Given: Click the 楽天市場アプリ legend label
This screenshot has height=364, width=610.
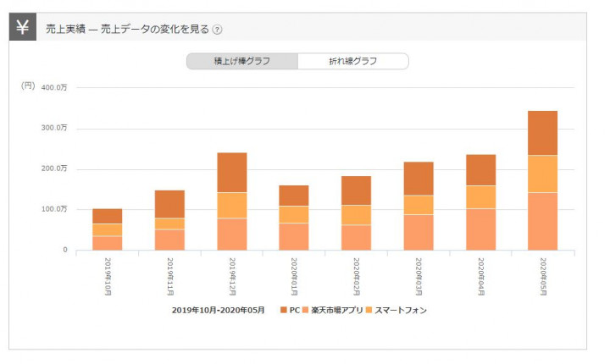Looking at the screenshot, I should 337,310.
